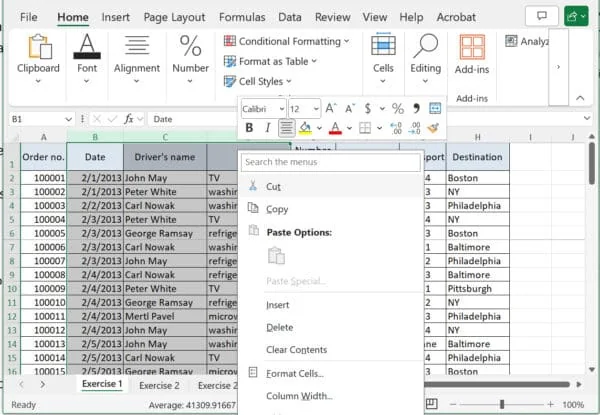Open borders dropdown arrow
The height and width of the screenshot is (415, 600).
click(379, 128)
